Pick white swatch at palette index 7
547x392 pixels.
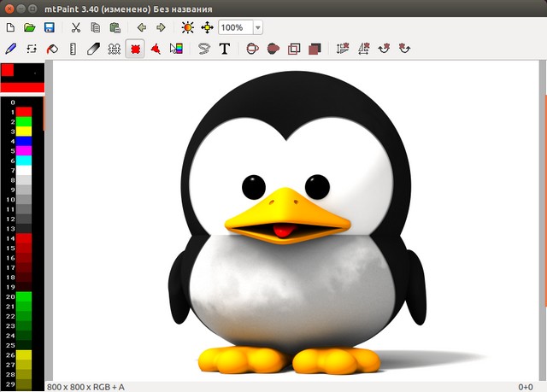(x=24, y=171)
